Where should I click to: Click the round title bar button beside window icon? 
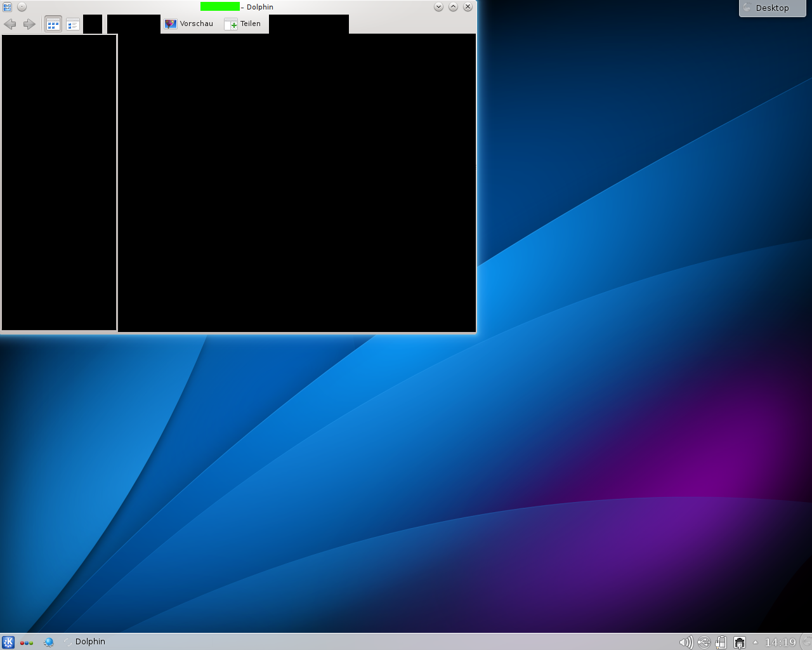[x=22, y=7]
